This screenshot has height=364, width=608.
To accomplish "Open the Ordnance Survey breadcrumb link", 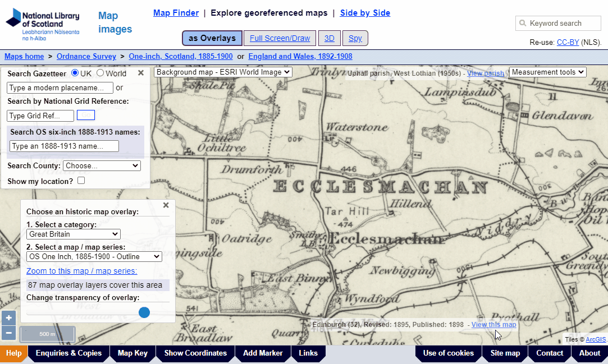I will point(86,56).
